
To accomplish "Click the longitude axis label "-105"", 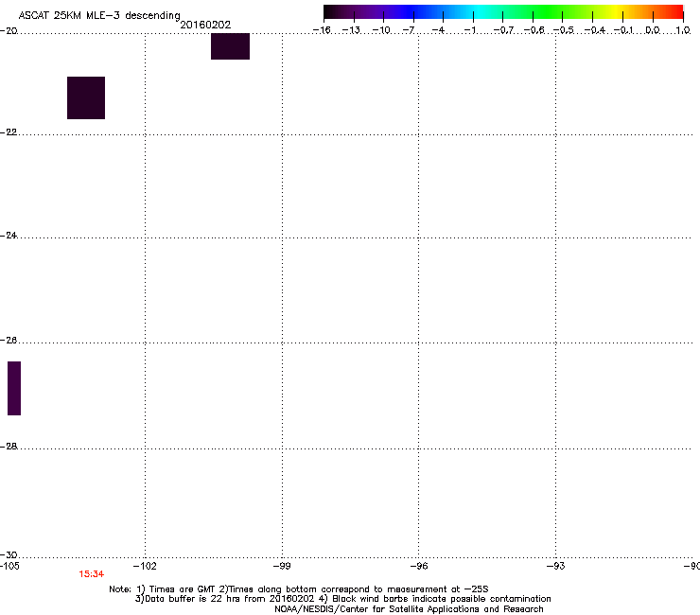I will point(9,567).
